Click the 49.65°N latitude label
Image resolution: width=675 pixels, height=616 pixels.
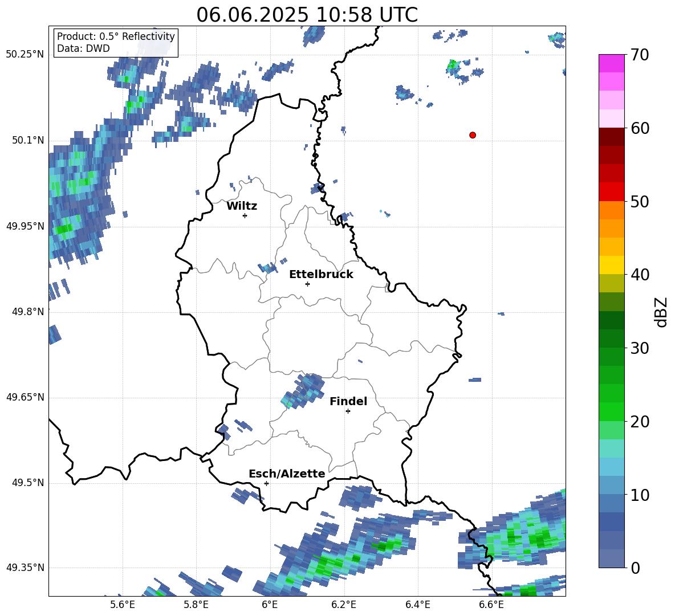(25, 397)
